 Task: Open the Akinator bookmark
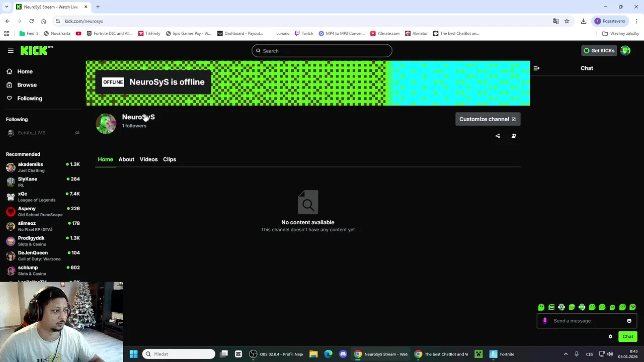click(x=416, y=34)
